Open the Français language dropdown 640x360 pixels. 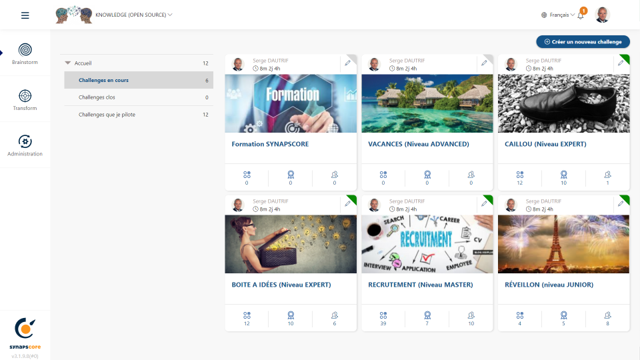pos(558,15)
